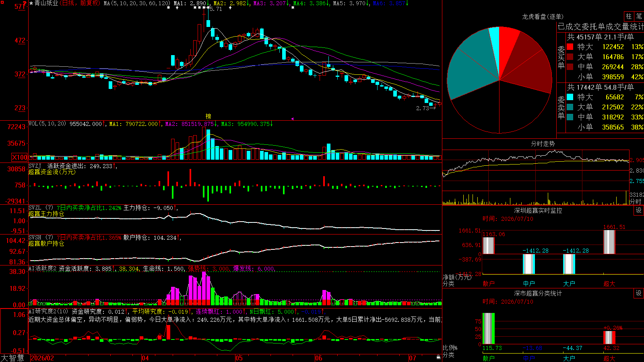Select the AI活跃度2 indicator label
Image resolution: width=644 pixels, height=362 pixels.
tap(42, 268)
